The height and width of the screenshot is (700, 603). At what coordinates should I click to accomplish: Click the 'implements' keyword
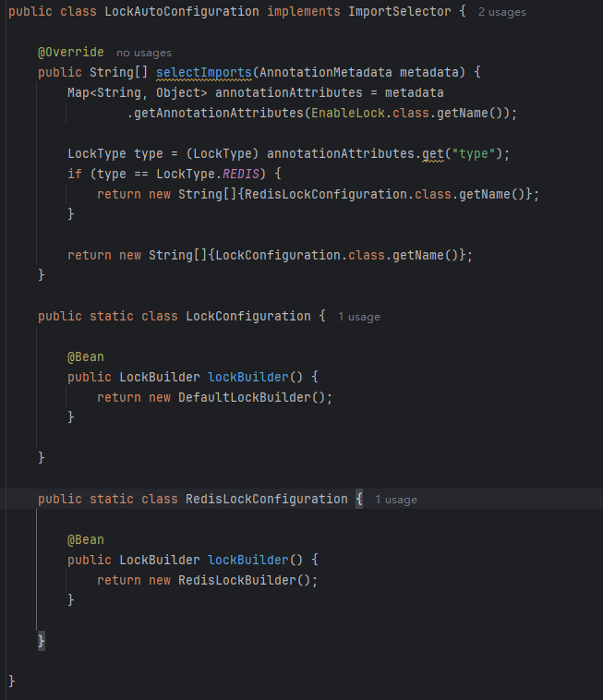point(304,11)
